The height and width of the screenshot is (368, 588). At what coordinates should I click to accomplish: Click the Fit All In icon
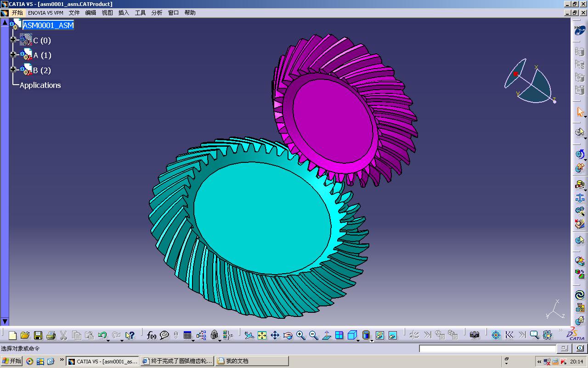pos(262,335)
